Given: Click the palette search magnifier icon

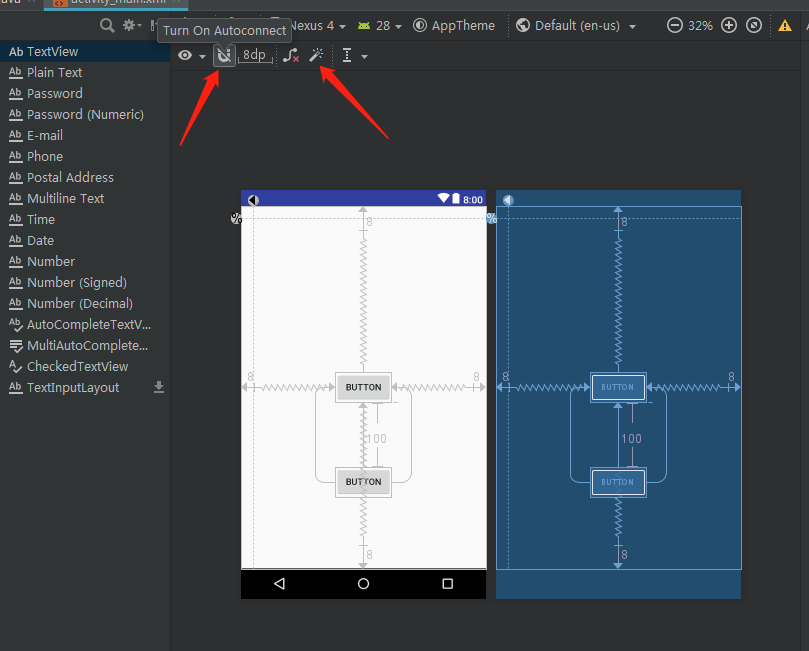Looking at the screenshot, I should click(107, 25).
